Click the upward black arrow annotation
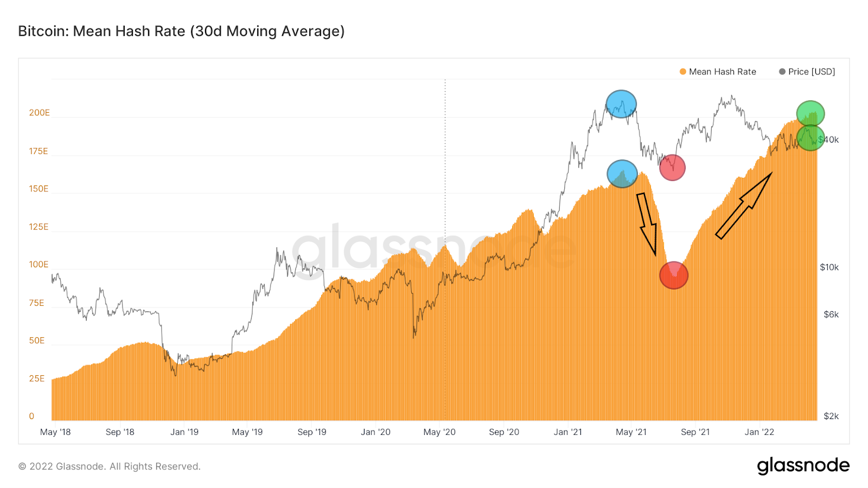Viewport: 868px width, 488px height. (744, 206)
